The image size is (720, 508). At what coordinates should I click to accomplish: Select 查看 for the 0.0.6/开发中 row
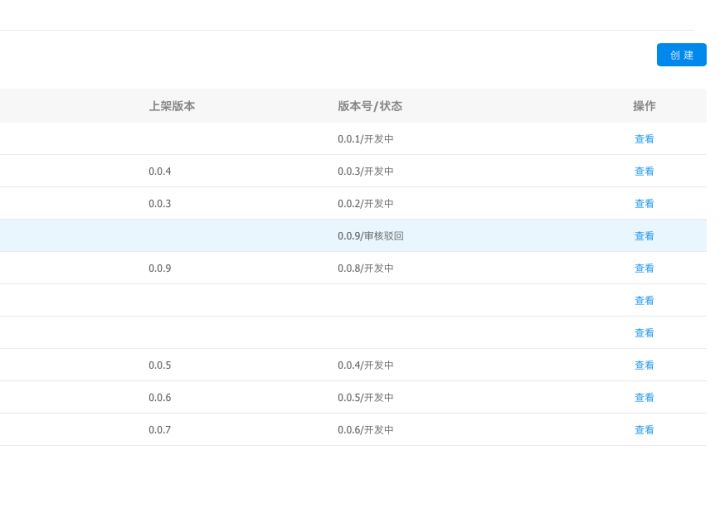point(644,430)
